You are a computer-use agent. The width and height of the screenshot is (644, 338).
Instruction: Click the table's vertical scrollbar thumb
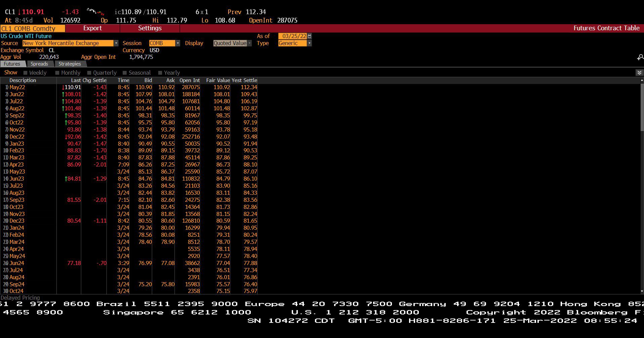[642, 108]
